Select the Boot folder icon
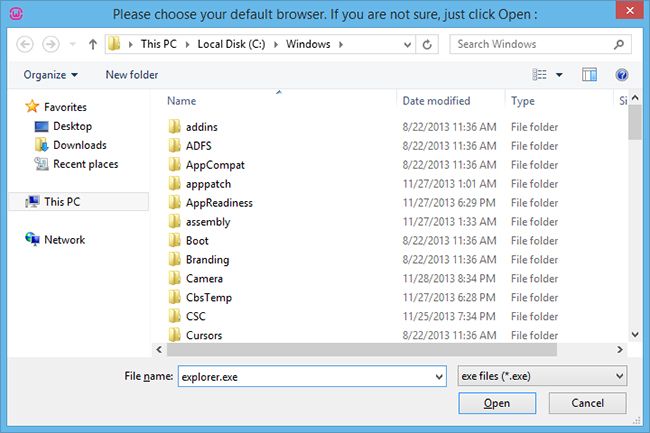Viewport: 650px width, 433px height. click(175, 240)
